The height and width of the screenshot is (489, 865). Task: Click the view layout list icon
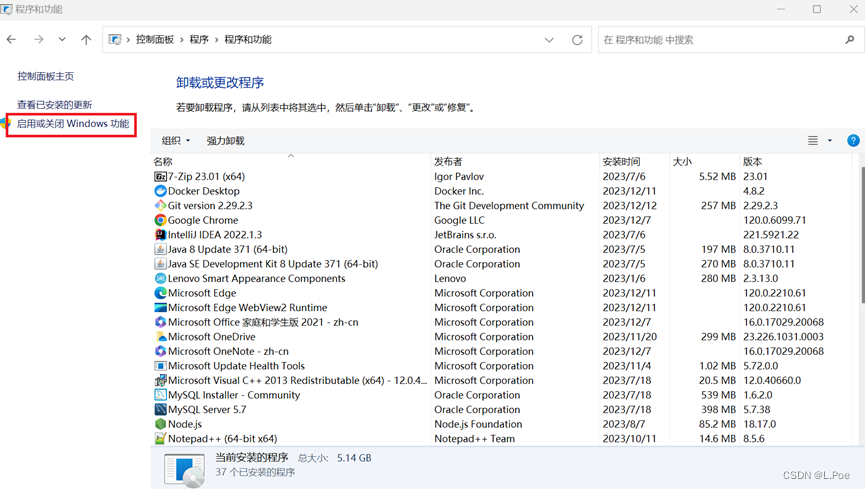813,141
